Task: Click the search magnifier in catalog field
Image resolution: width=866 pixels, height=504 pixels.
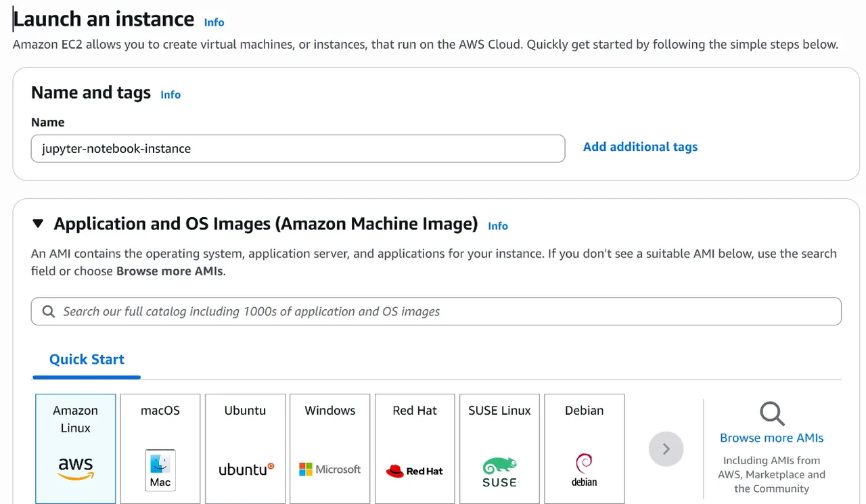Action: pos(49,311)
